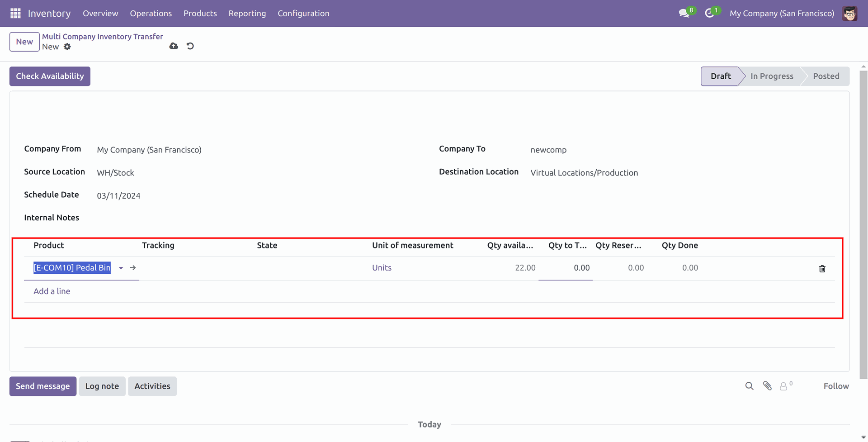
Task: Click the Qty to Transfer input field
Action: [565, 268]
